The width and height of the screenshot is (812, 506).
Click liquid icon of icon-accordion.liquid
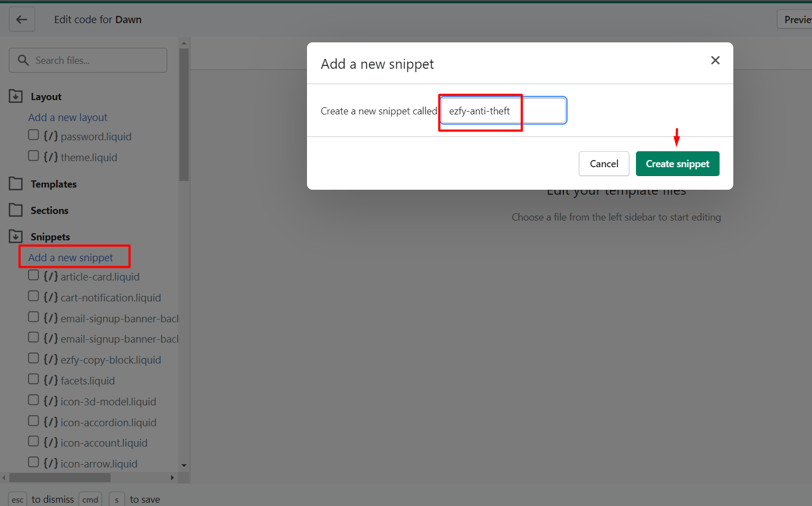click(51, 422)
